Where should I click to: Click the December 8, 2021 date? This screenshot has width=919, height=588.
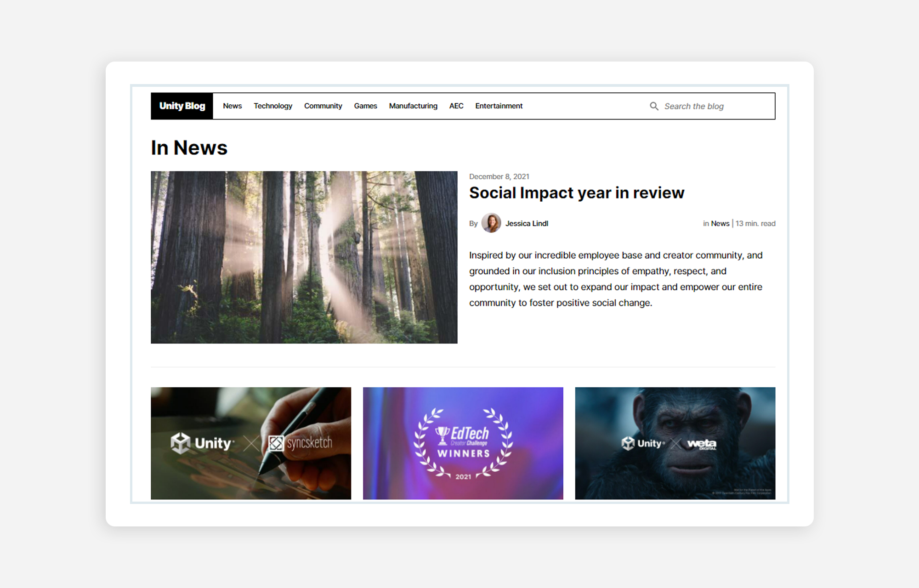(x=499, y=176)
